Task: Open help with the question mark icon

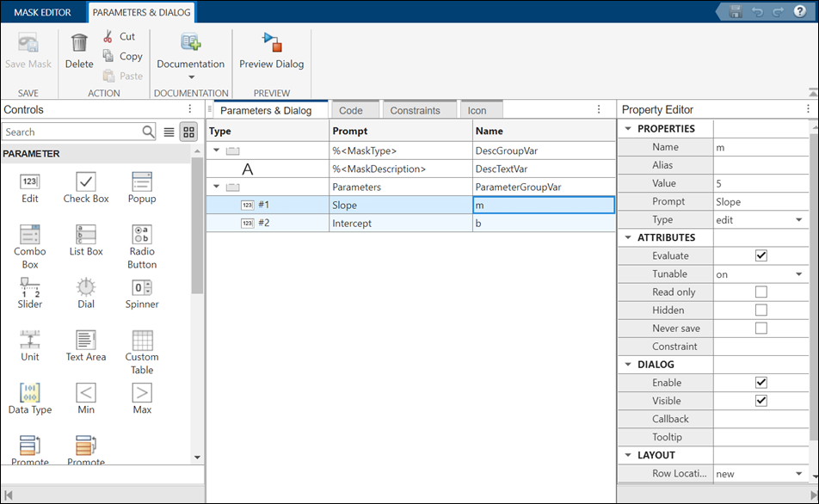Action: point(800,11)
